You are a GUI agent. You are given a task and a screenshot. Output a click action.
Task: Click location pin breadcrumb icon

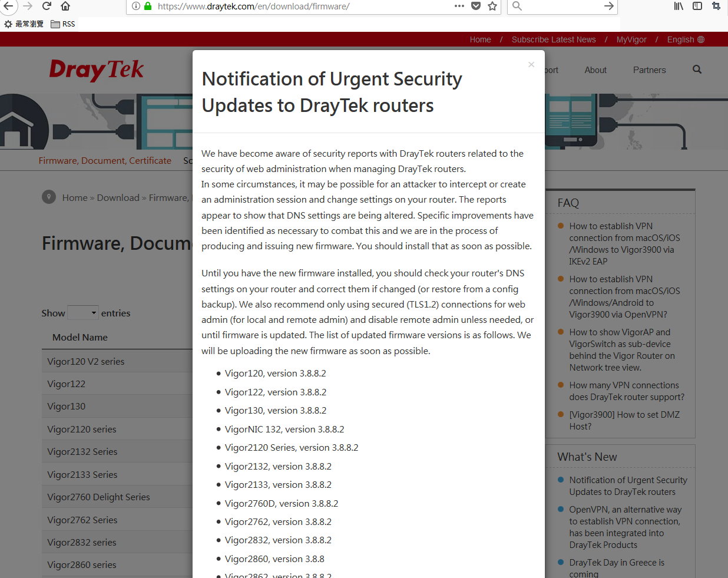tap(49, 197)
